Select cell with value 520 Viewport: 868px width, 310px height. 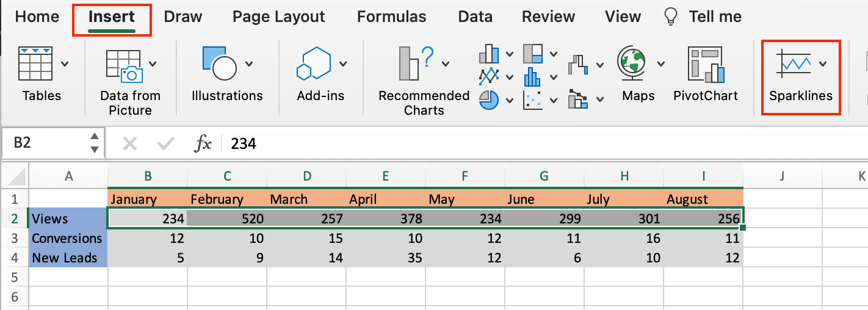[227, 218]
